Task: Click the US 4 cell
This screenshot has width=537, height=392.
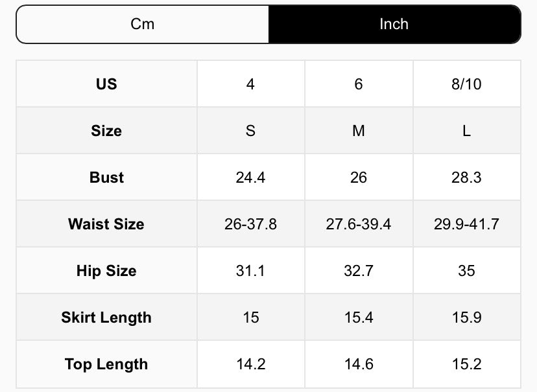Action: (x=250, y=84)
